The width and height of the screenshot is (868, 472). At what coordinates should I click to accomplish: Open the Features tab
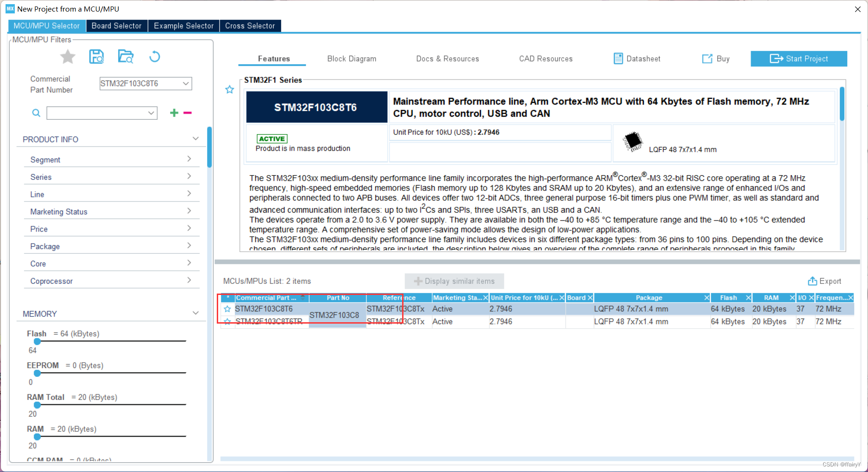pos(274,59)
